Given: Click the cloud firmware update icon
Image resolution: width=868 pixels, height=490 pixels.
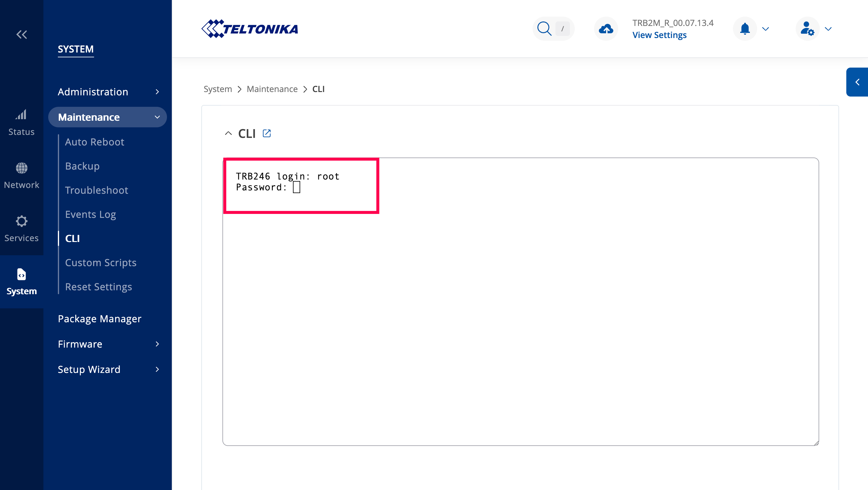Looking at the screenshot, I should click(605, 29).
